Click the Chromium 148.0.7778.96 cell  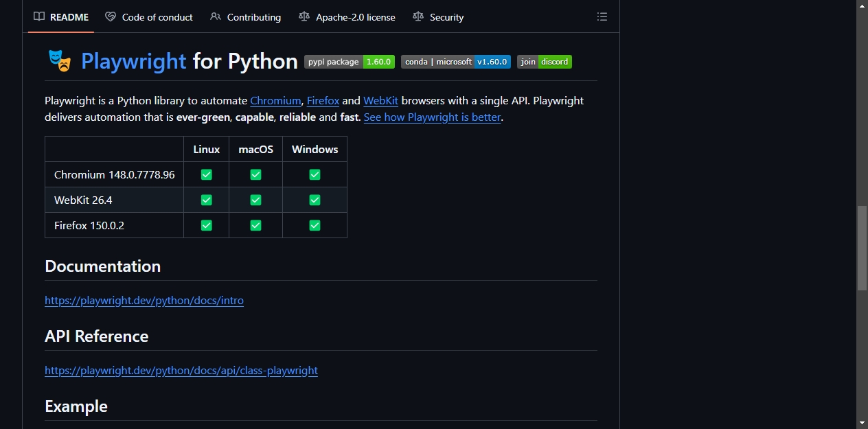pyautogui.click(x=115, y=174)
